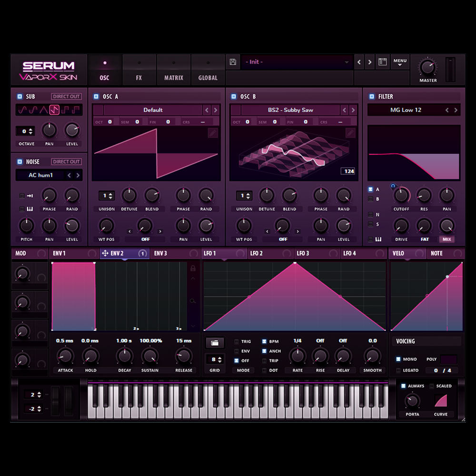Screen dimensions: 476x476
Task: Select the square wave shape in the SUB panel
Action: pos(64,110)
